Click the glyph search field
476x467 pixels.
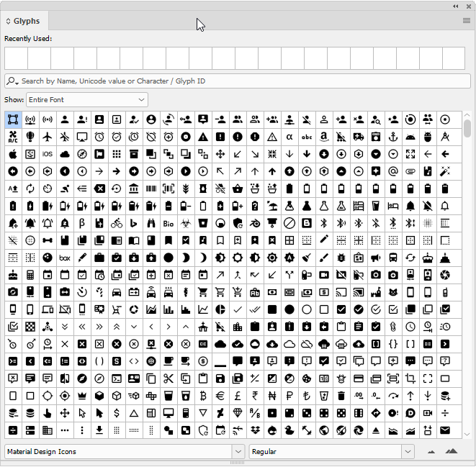point(238,81)
